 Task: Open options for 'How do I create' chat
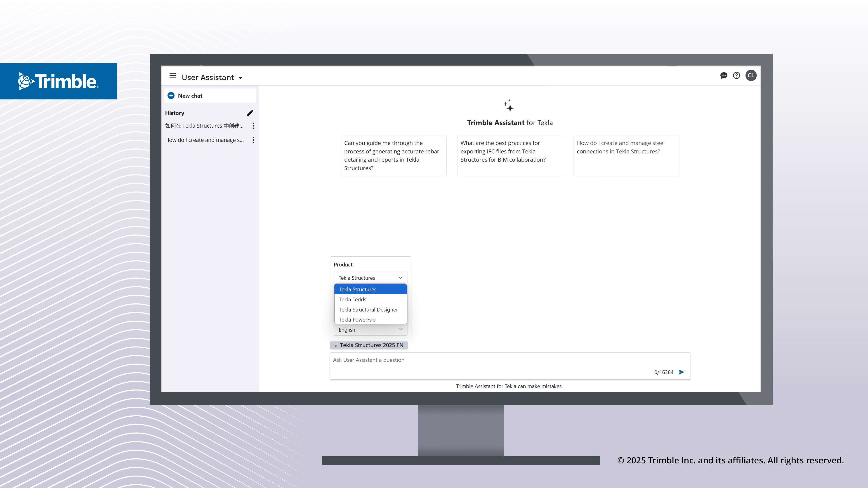[x=253, y=140]
